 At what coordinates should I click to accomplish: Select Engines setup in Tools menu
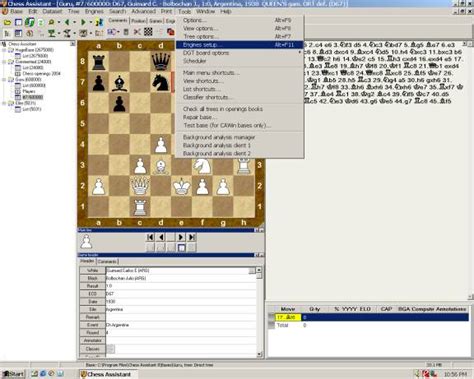239,45
